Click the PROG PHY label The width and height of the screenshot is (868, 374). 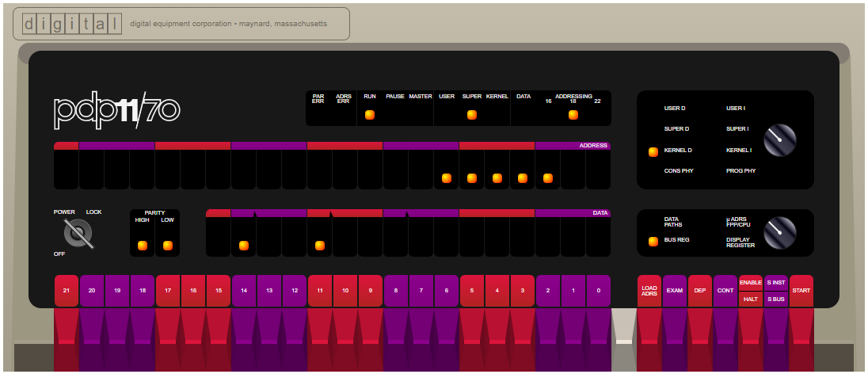tap(740, 171)
